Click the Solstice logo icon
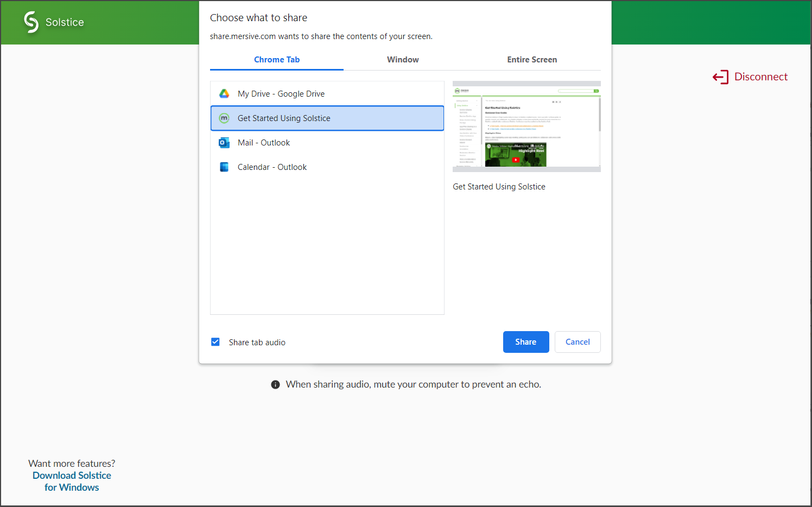 [x=31, y=22]
